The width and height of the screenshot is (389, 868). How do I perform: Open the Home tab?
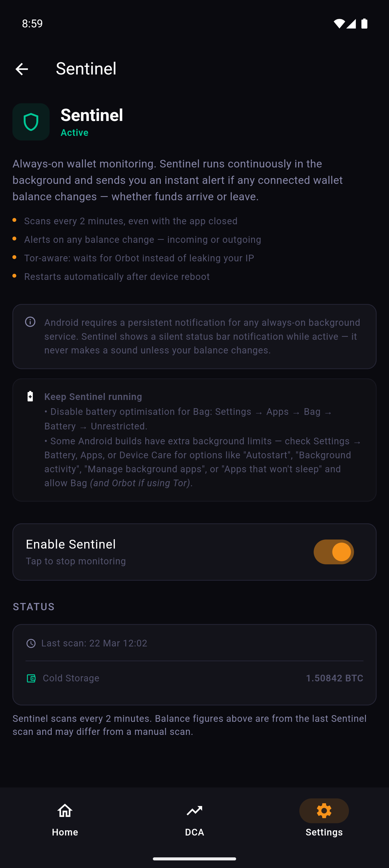(x=65, y=817)
